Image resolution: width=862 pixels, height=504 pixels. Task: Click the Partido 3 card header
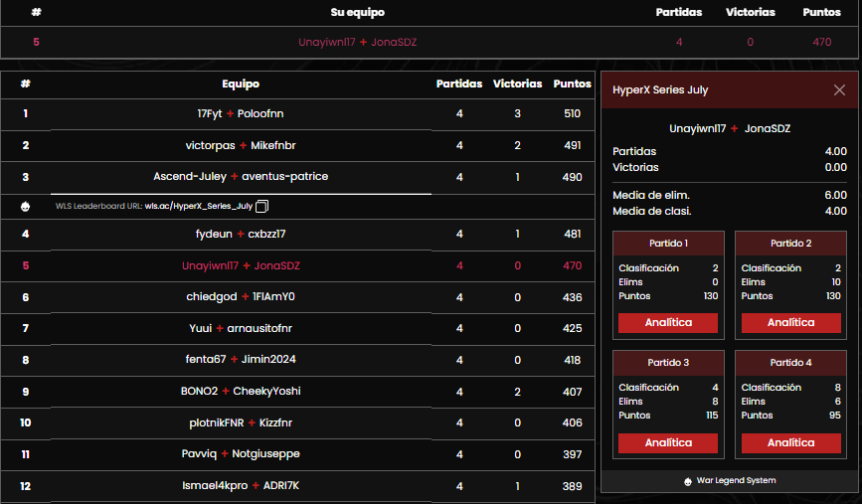click(668, 363)
